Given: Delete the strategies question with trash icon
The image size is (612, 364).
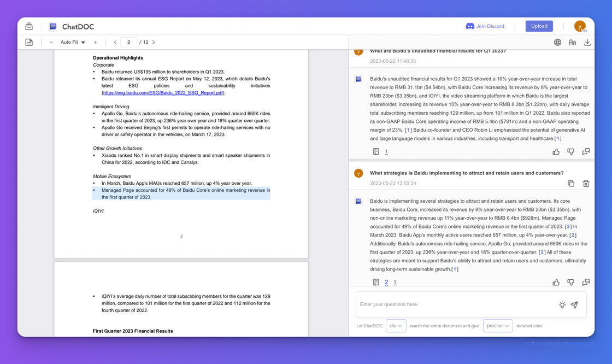Looking at the screenshot, I should (x=586, y=184).
